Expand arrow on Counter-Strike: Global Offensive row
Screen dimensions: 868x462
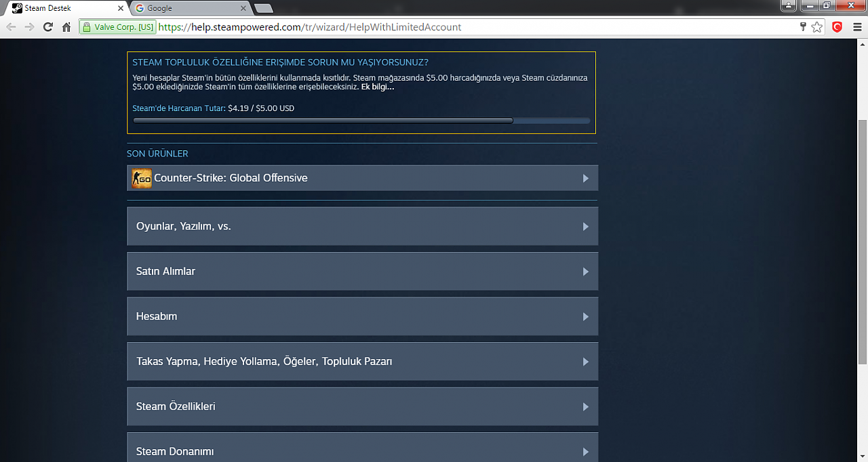(x=586, y=178)
